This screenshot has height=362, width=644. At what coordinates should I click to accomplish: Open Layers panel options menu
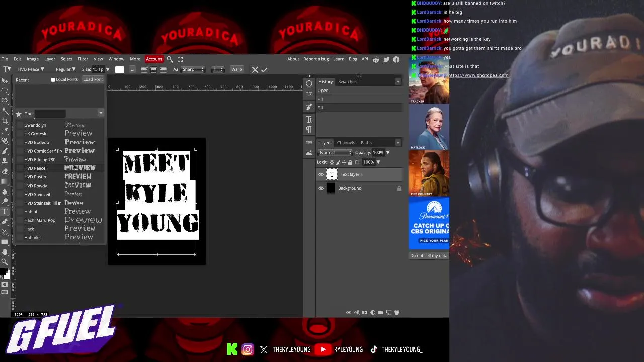pyautogui.click(x=398, y=143)
